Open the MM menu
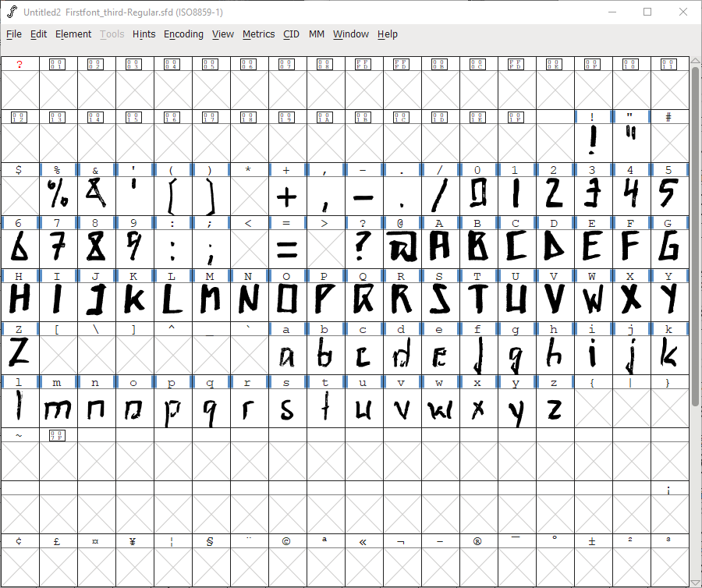 tap(317, 34)
